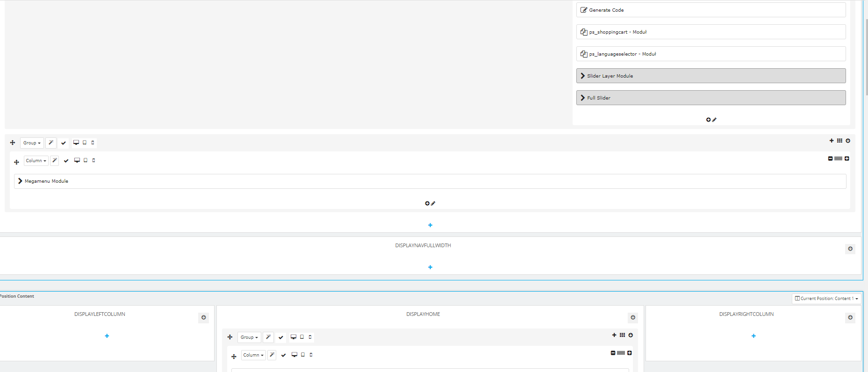
Task: Click the bars icon on the Megamenu column
Action: (x=838, y=158)
